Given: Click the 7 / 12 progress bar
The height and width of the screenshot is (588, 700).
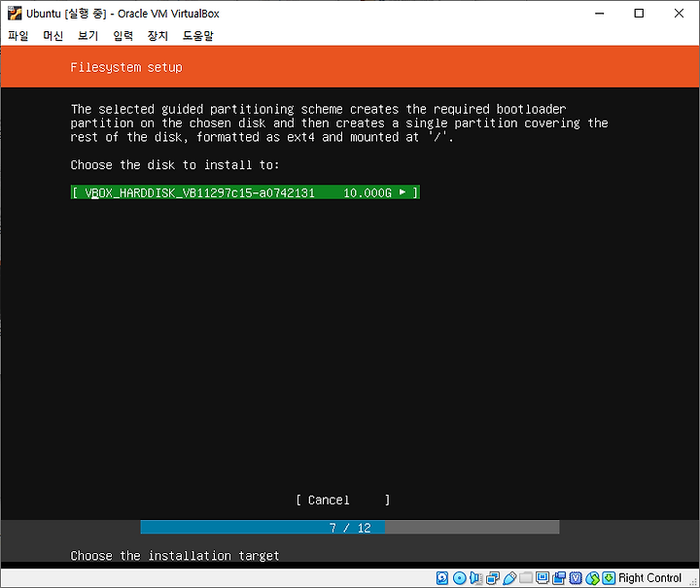Looking at the screenshot, I should [x=350, y=528].
